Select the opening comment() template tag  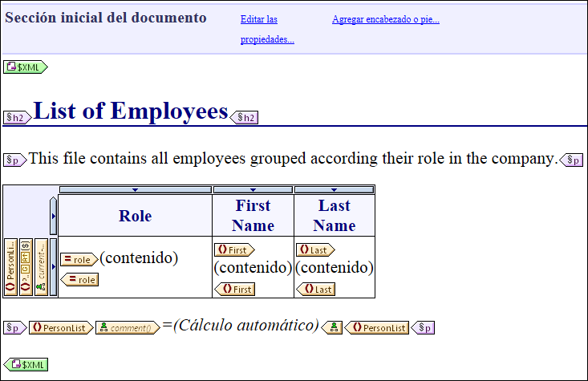coord(128,328)
